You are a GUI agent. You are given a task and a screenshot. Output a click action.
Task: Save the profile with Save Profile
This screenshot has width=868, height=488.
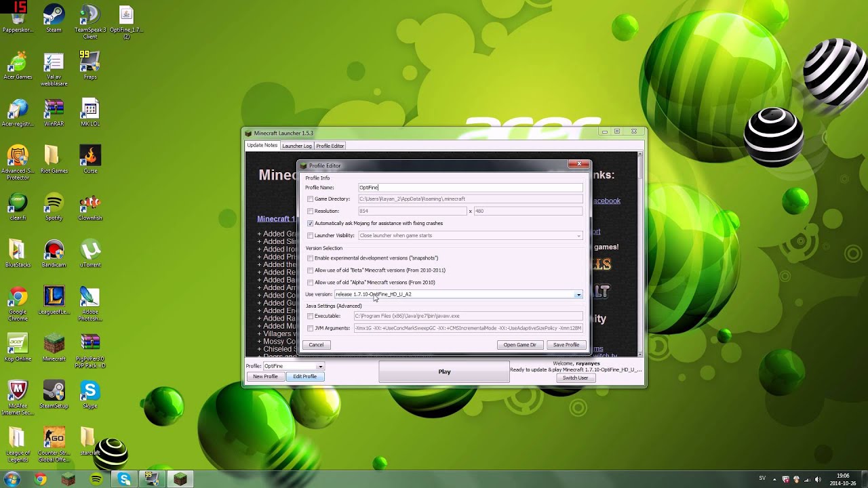click(566, 345)
